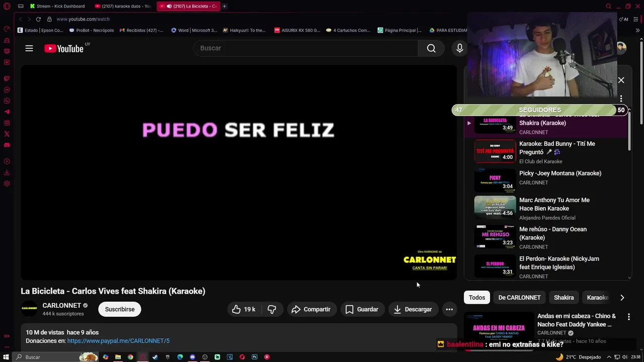Open Windows Start menu
This screenshot has height=362, width=644.
click(x=7, y=357)
